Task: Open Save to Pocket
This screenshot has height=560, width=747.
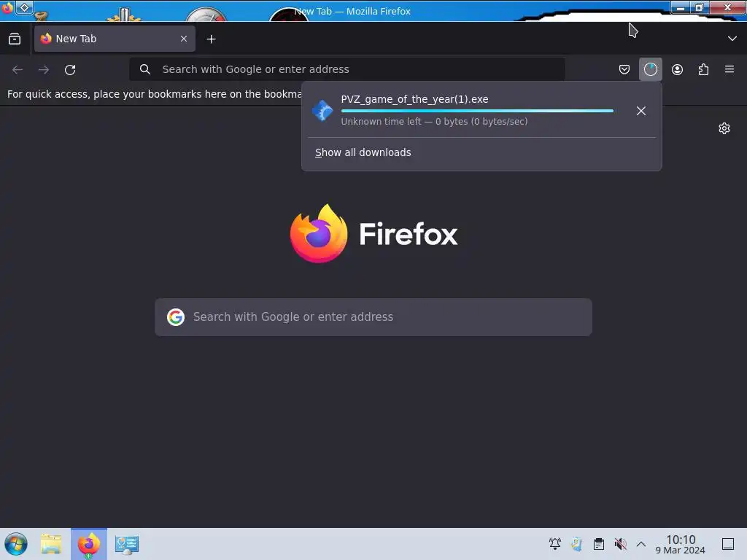Action: [624, 69]
